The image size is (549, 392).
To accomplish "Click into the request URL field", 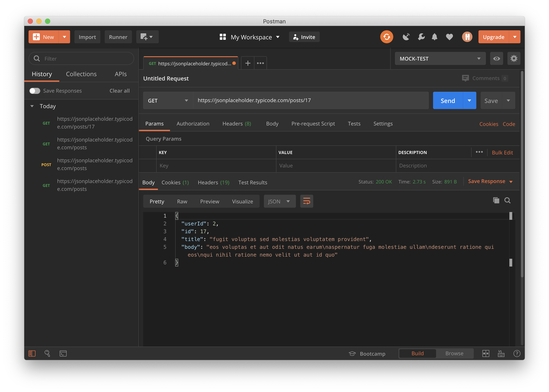I will 310,100.
